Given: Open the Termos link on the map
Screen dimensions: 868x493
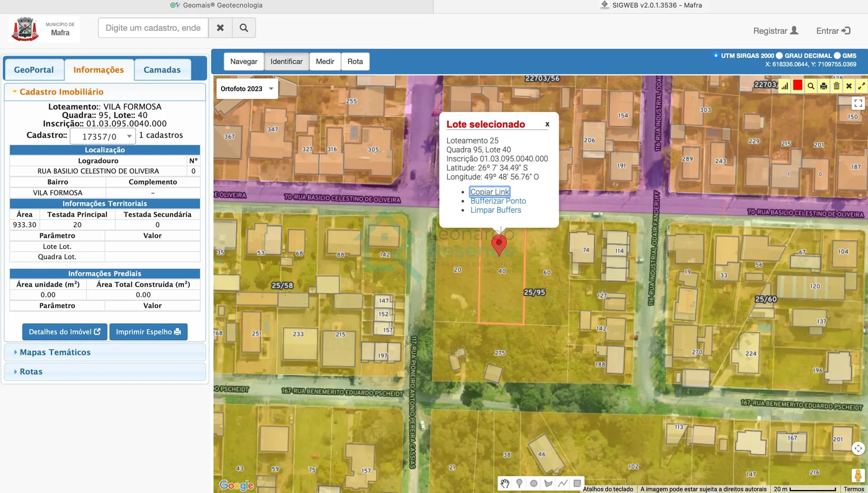Looking at the screenshot, I should 854,489.
